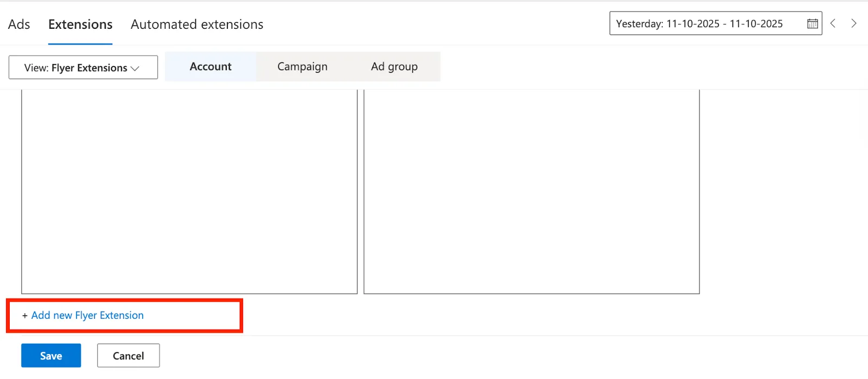
Task: Click the Yesterday date range field
Action: pyautogui.click(x=716, y=23)
